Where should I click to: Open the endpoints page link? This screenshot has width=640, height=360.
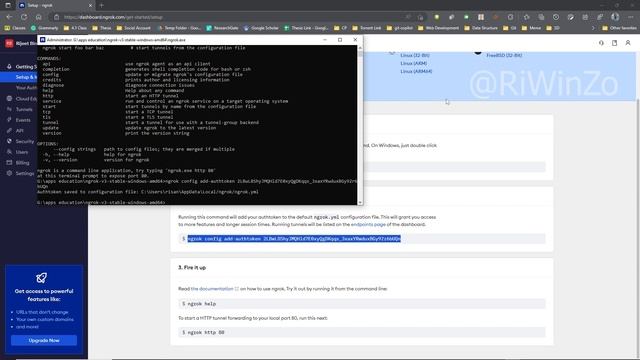368,224
